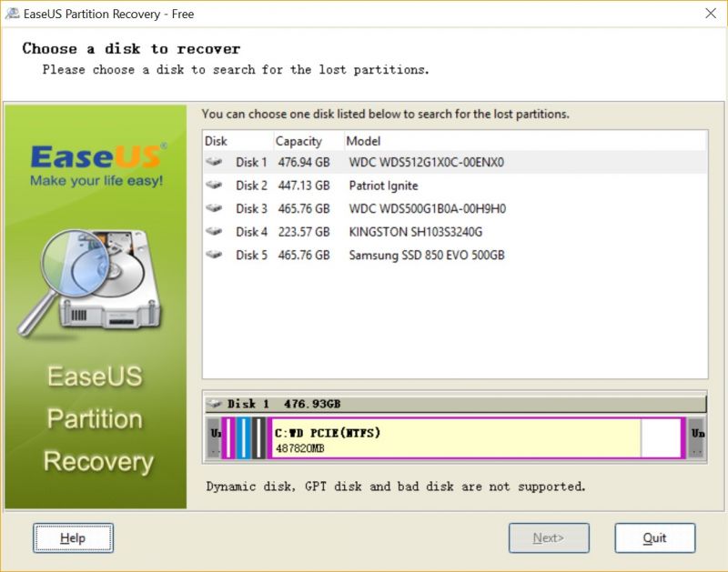
Task: Click the 476.94 GB capacity cell
Action: [x=304, y=163]
